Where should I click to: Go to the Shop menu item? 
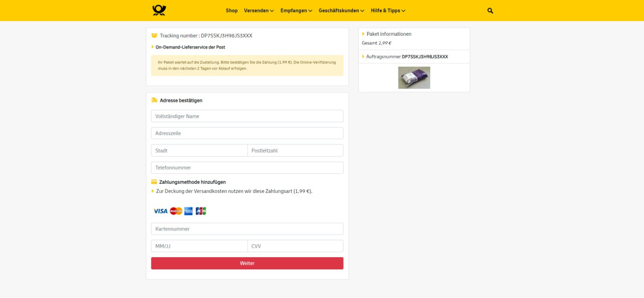coord(231,11)
